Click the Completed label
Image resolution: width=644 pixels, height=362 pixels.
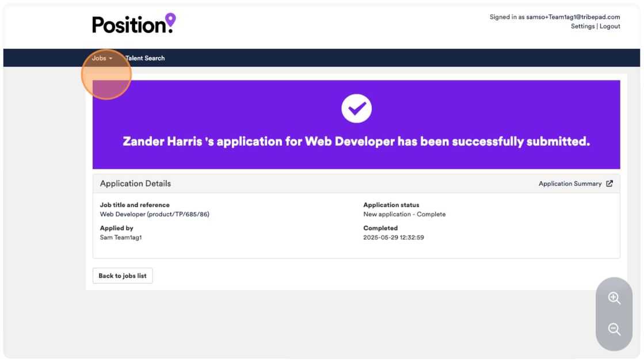[380, 228]
